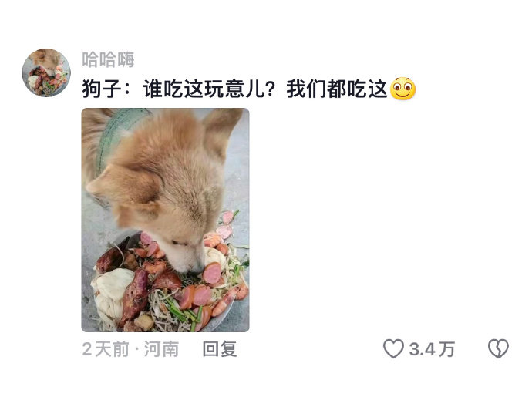Open 哈哈嗨's round profile avatar

46,72
